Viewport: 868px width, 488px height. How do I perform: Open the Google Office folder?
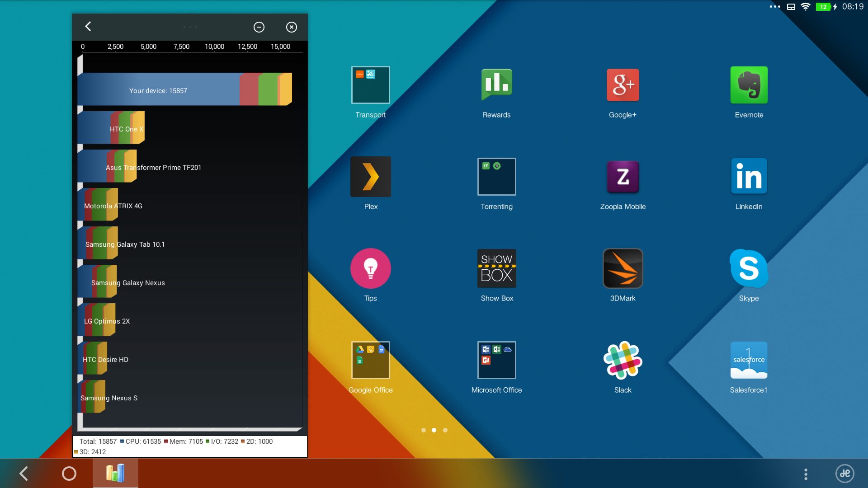tap(370, 360)
